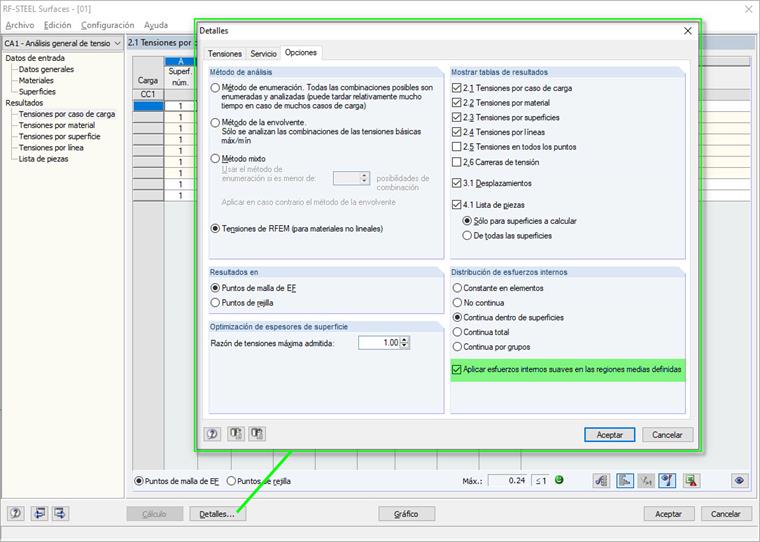Select Método de la envolvente option
The height and width of the screenshot is (542, 760).
(215, 123)
